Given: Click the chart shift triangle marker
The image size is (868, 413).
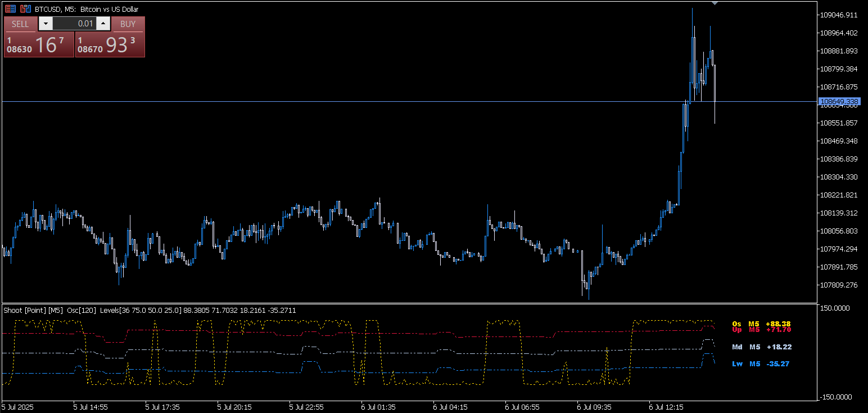Looking at the screenshot, I should pos(714,3).
